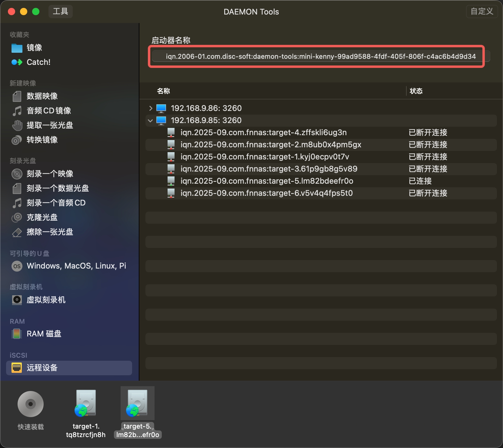Select 远程设备 item text

(x=42, y=368)
